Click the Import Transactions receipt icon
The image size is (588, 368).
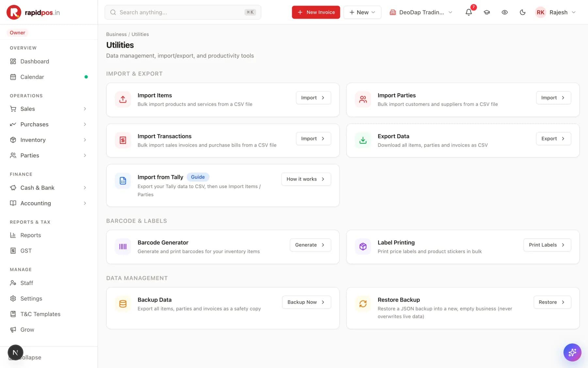pyautogui.click(x=123, y=140)
